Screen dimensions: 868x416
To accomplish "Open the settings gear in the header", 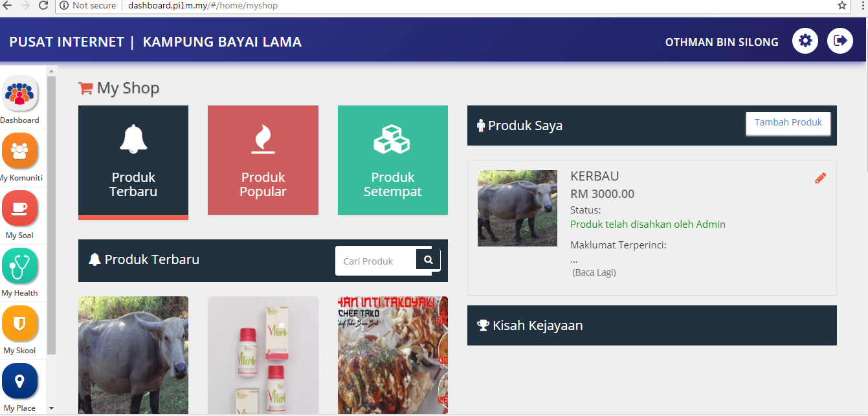I will point(805,41).
